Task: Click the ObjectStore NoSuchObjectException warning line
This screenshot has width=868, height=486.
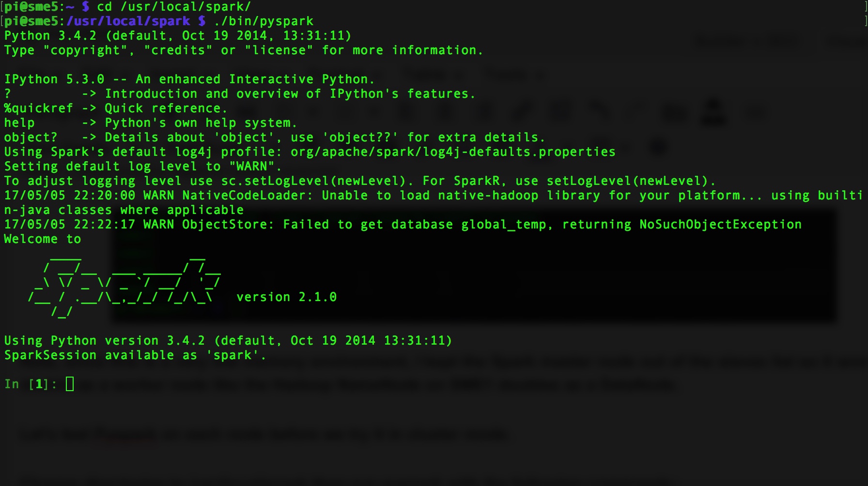Action: tap(402, 224)
